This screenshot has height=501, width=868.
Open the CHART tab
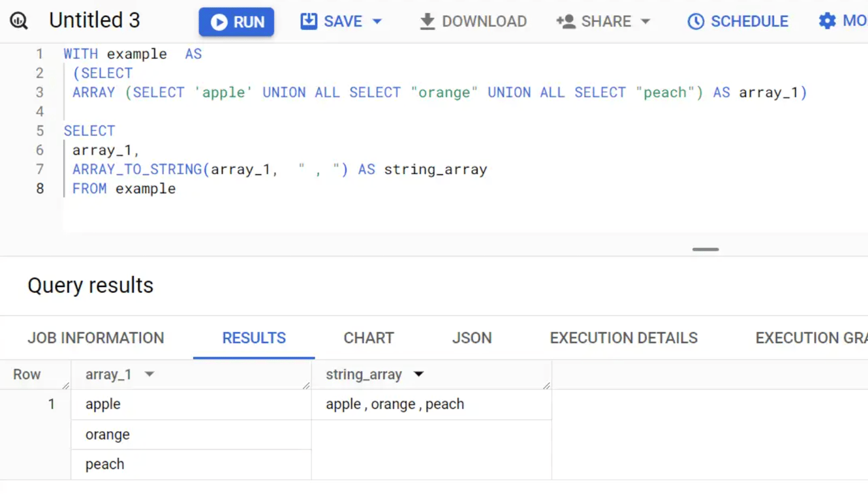(x=369, y=338)
